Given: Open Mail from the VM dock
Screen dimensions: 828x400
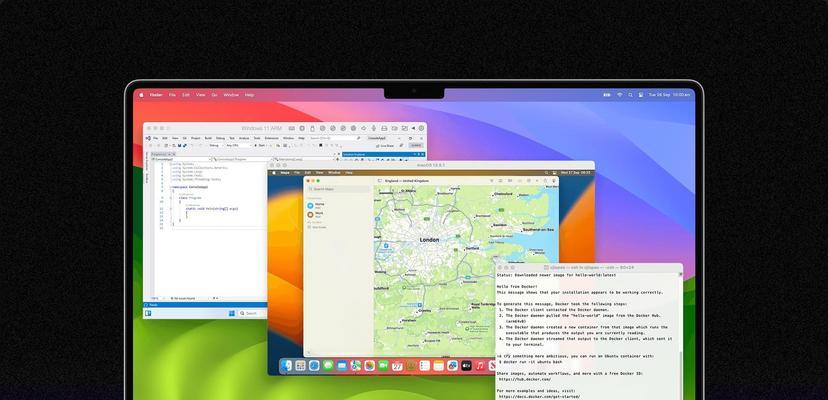Looking at the screenshot, I should tap(342, 366).
